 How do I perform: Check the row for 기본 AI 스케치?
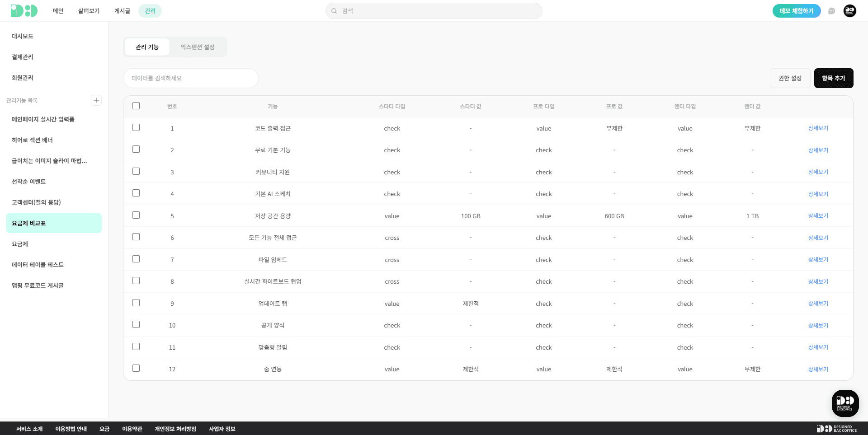(136, 193)
